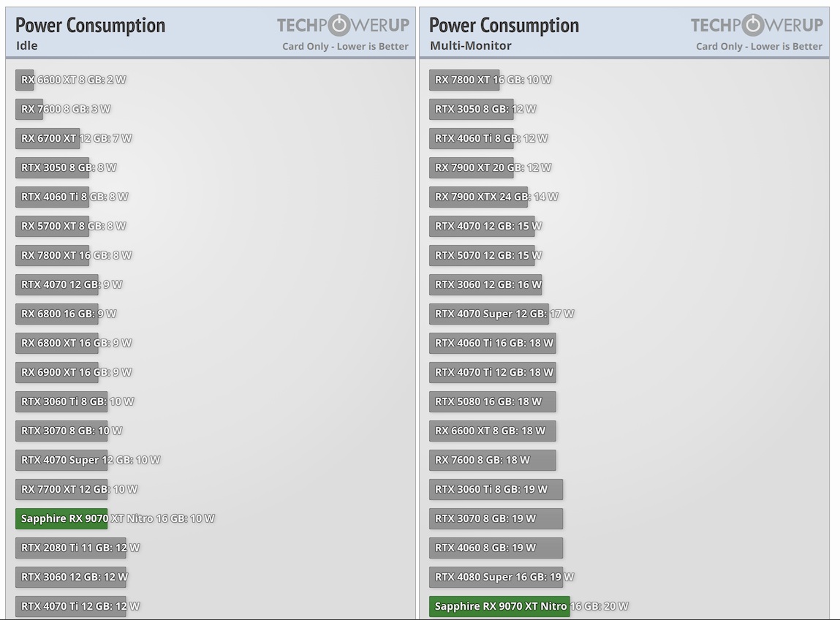Viewport: 840px width, 620px height.
Task: Click RTX 3050 8 GB: 12 W multi-monitor bar
Action: tap(472, 110)
